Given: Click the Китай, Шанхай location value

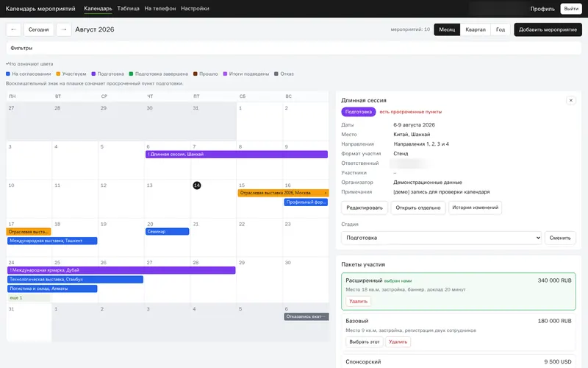Looking at the screenshot, I should tap(412, 135).
